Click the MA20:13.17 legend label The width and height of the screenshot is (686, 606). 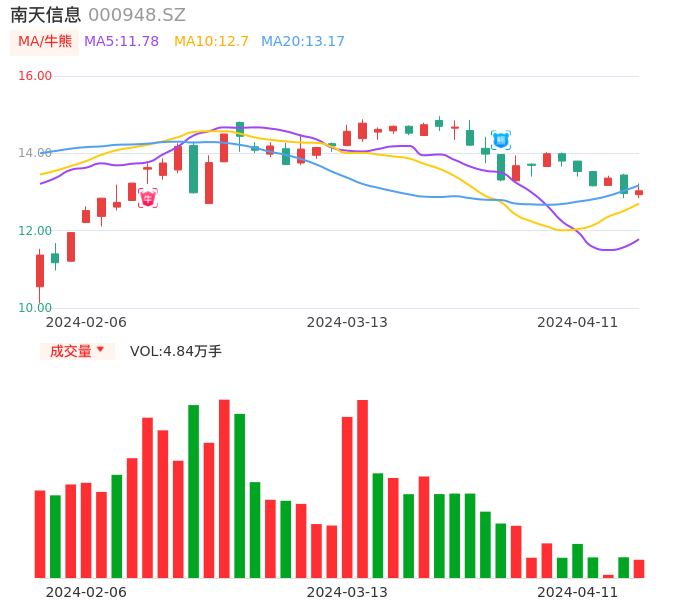[303, 42]
